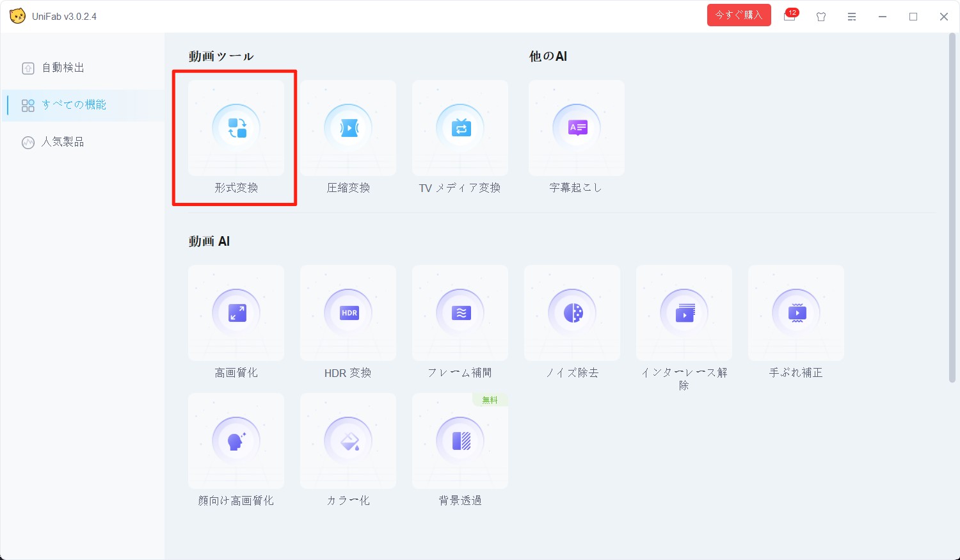Open the skin theme shirt icon
960x560 pixels.
tap(821, 17)
